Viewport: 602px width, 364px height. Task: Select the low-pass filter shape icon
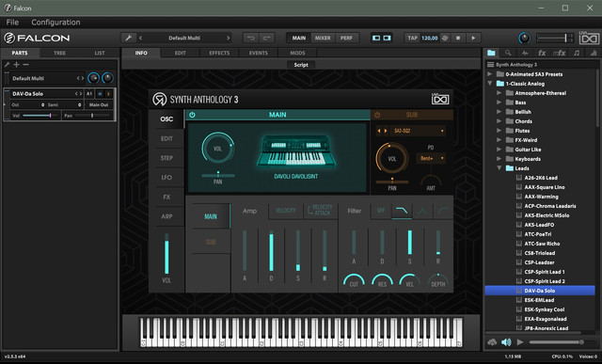point(402,211)
